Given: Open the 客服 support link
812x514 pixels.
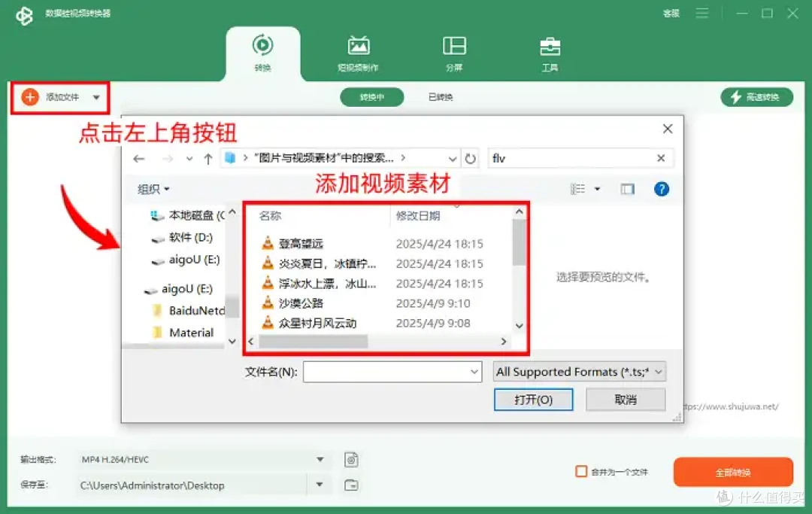Looking at the screenshot, I should (671, 14).
